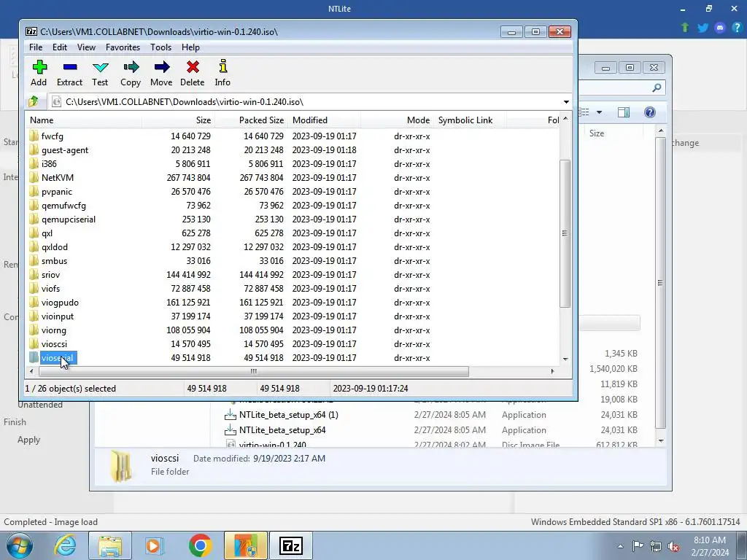Screen dimensions: 747x560
Task: Open the Edit menu
Action: [60, 47]
